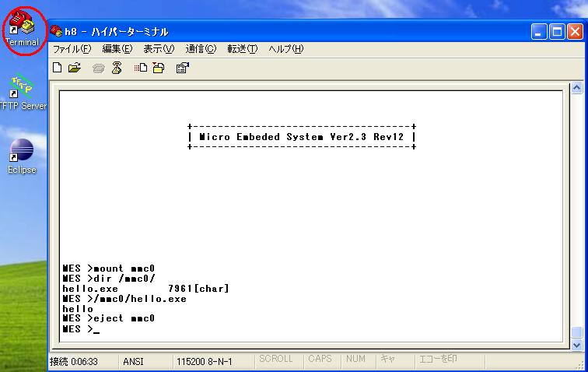Open the ファイル(F) menu

point(72,49)
